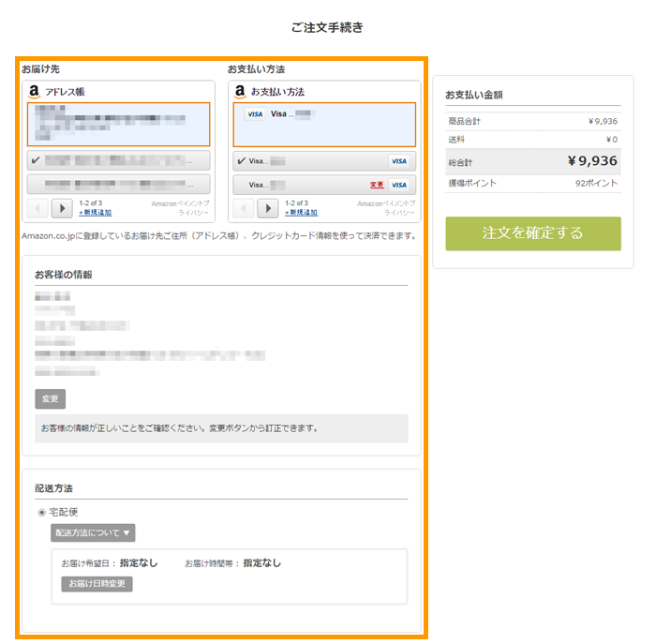Go to next page of payment methods

[268, 208]
